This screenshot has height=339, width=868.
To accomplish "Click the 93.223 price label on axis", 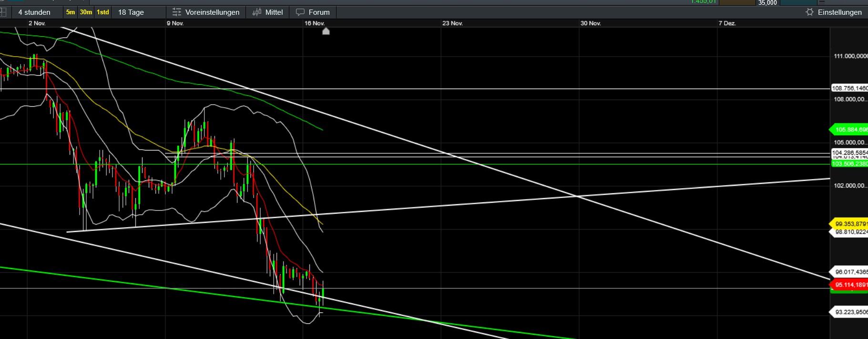I will pos(850,312).
